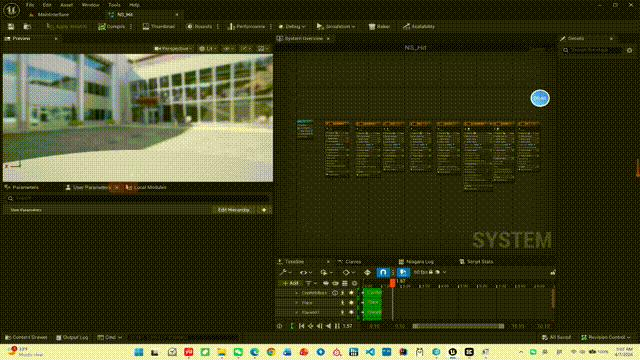This screenshot has width=640, height=360.
Task: Click the Baker toolbar button
Action: [x=379, y=27]
